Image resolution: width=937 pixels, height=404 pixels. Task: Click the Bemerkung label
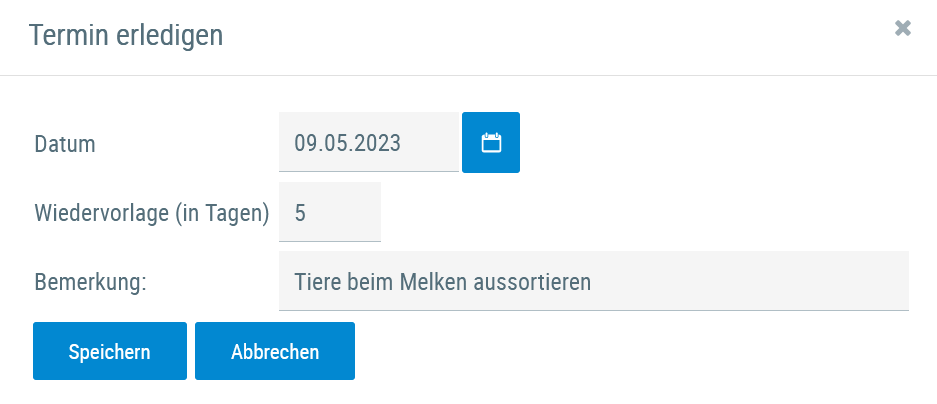coord(90,282)
